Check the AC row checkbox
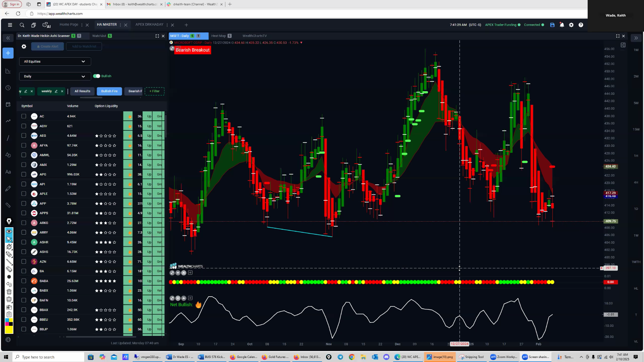Screen dimensions: 644x362 point(23,116)
